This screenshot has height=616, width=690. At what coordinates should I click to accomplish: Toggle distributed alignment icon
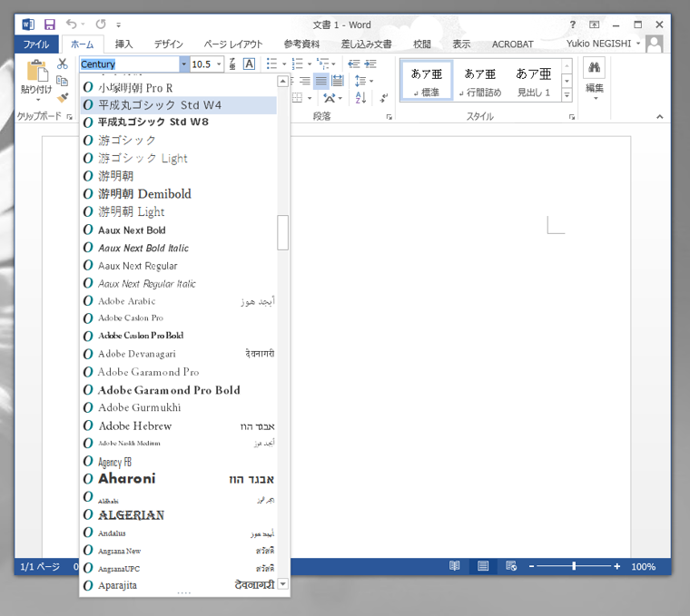[338, 81]
